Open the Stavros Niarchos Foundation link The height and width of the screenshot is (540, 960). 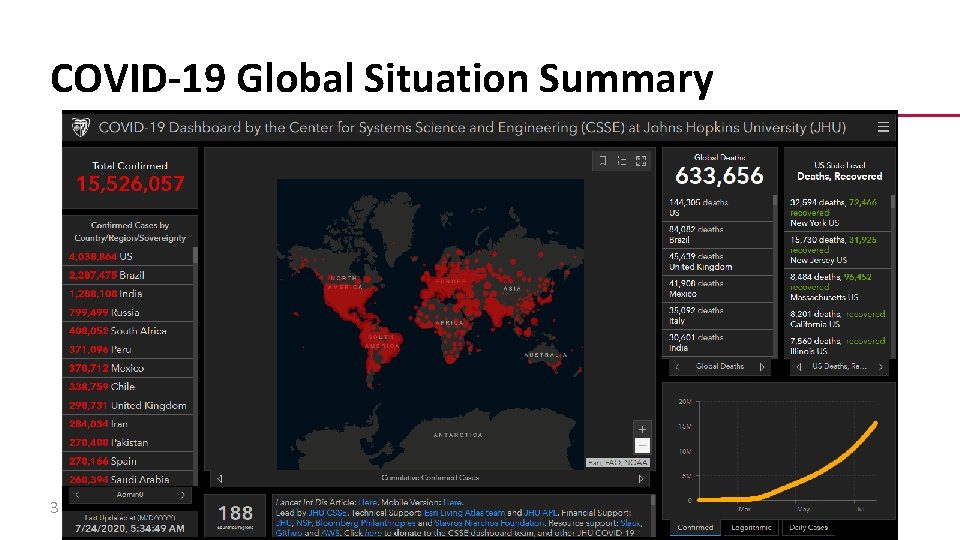click(x=488, y=523)
